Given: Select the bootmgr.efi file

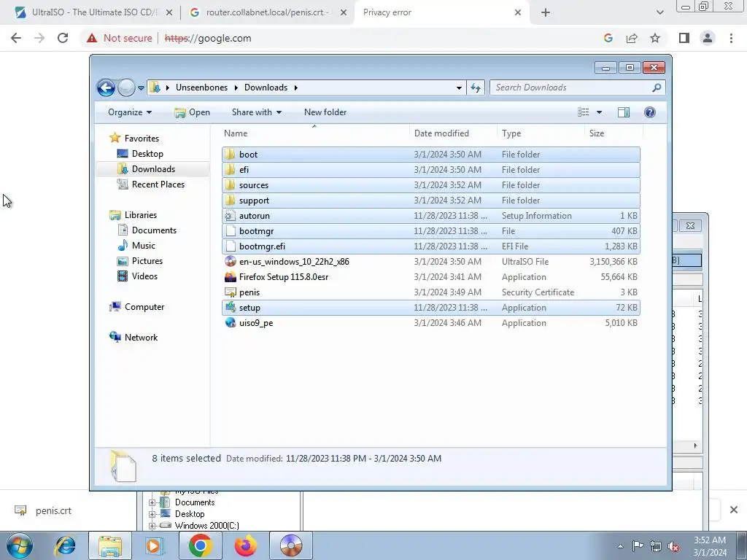Looking at the screenshot, I should [x=430, y=246].
